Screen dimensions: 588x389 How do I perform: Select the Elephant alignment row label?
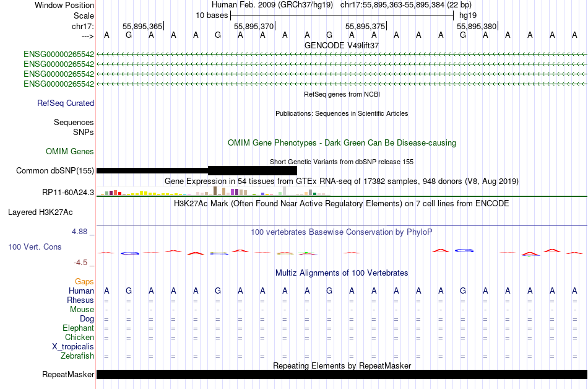(x=78, y=328)
